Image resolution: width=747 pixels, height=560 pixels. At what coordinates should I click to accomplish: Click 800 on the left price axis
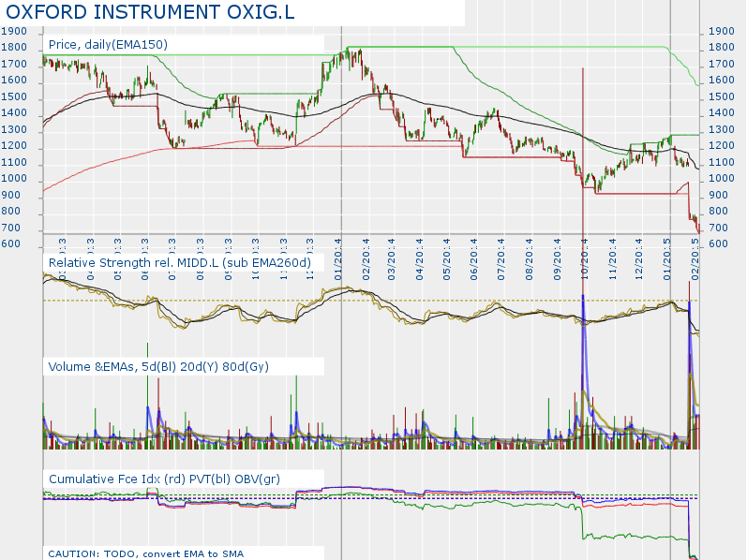pos(11,212)
